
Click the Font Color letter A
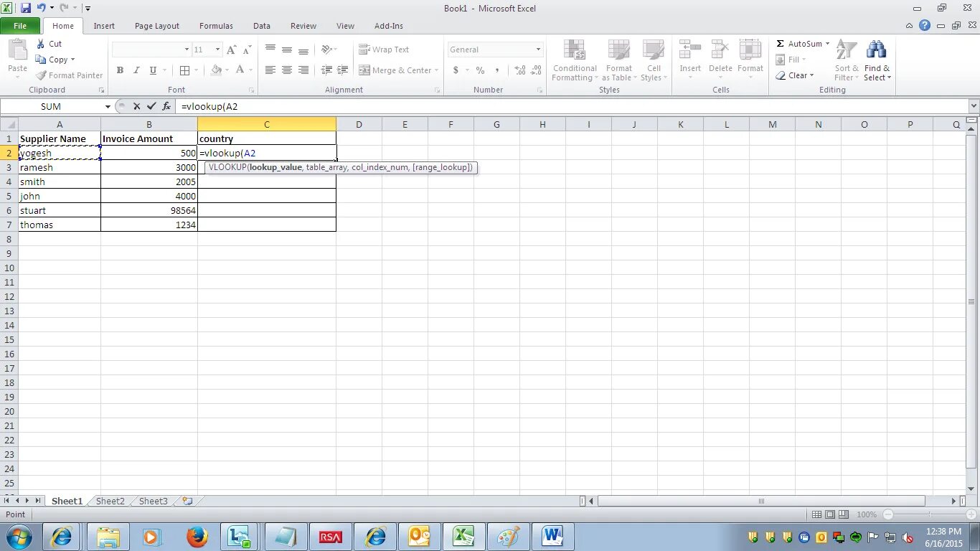[x=240, y=70]
